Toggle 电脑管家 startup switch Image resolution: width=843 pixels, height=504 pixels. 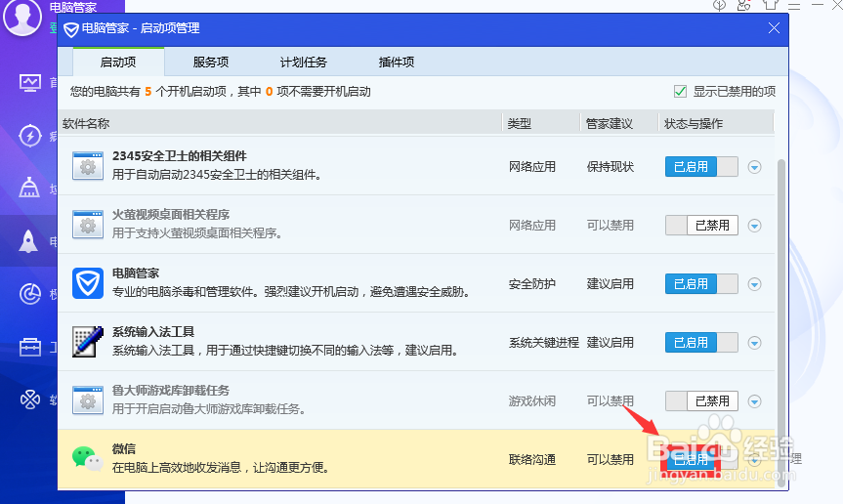coord(701,283)
